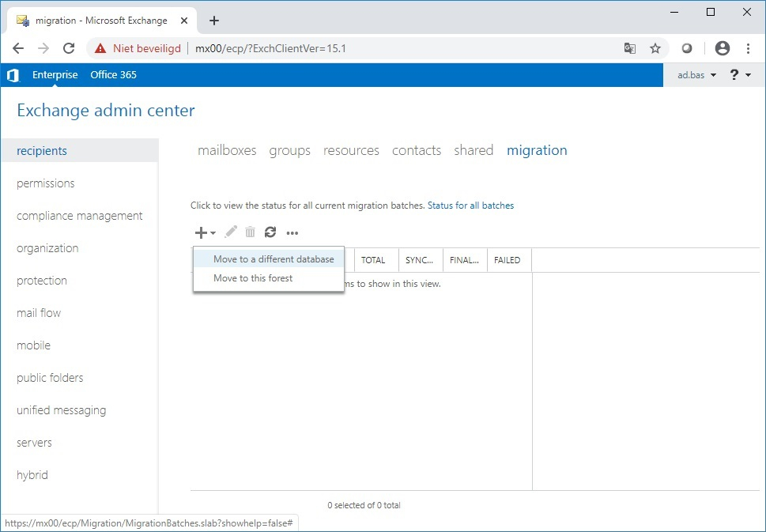
Task: Open servers in left navigation
Action: 34,443
